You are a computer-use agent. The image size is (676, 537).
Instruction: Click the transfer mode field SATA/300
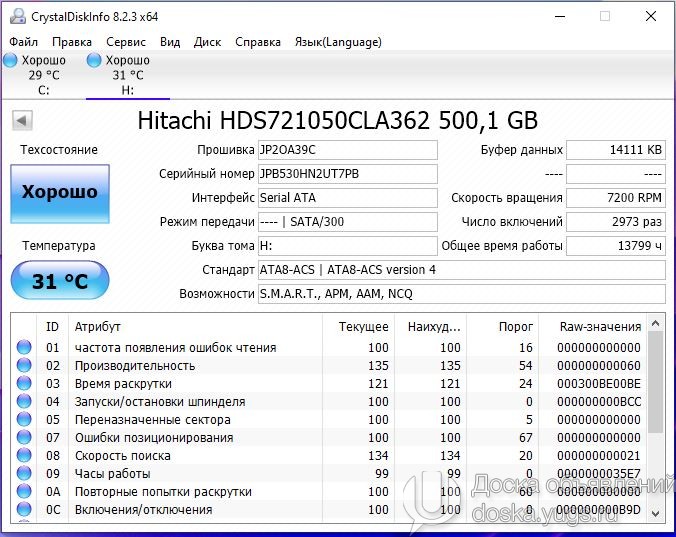coord(347,222)
